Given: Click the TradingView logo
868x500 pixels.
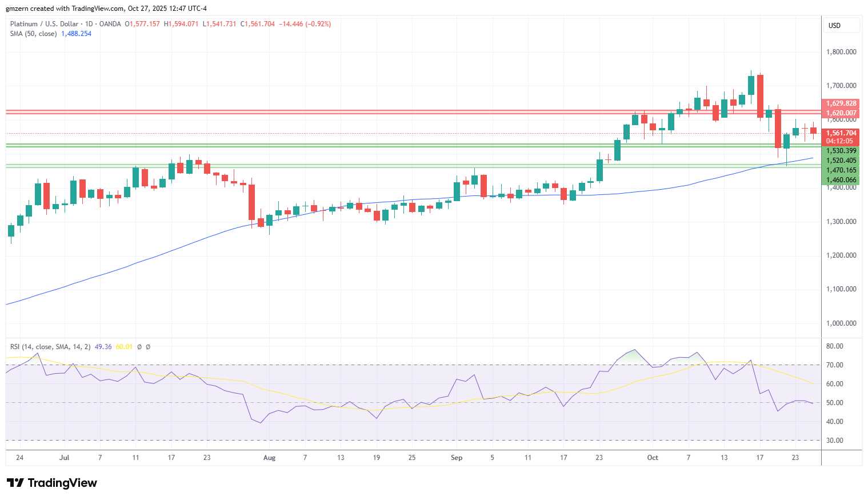Looking at the screenshot, I should point(52,483).
